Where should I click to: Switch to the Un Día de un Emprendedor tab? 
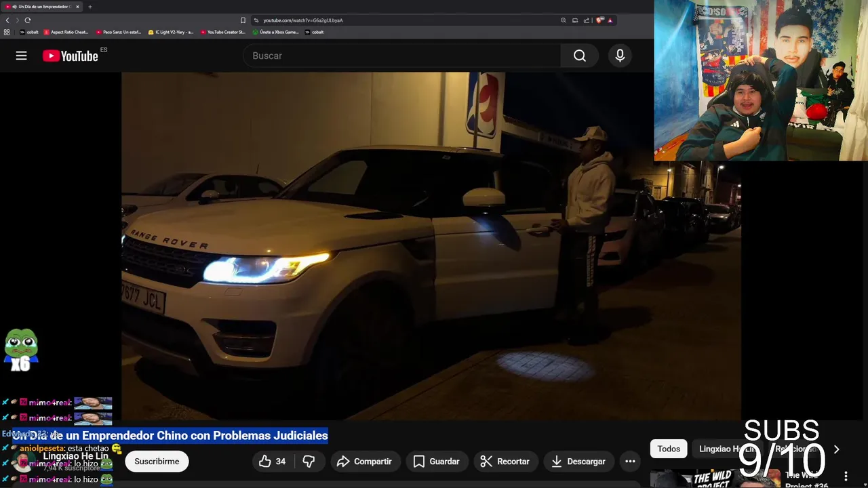[42, 7]
